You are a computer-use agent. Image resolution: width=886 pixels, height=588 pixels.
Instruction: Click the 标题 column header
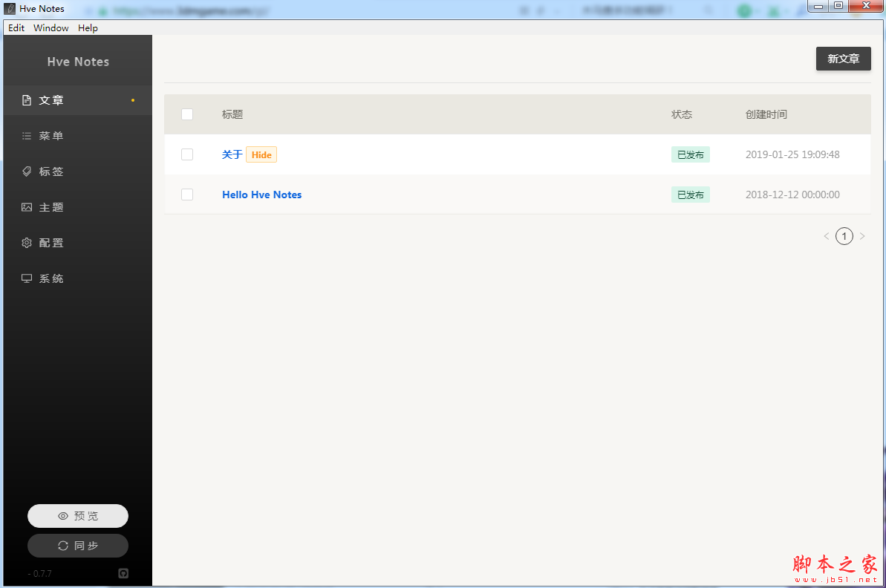click(232, 114)
